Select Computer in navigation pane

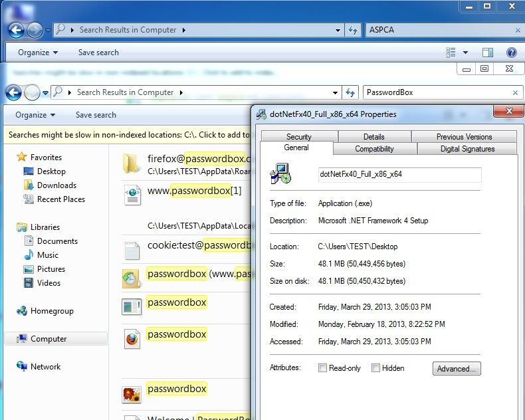pos(56,339)
